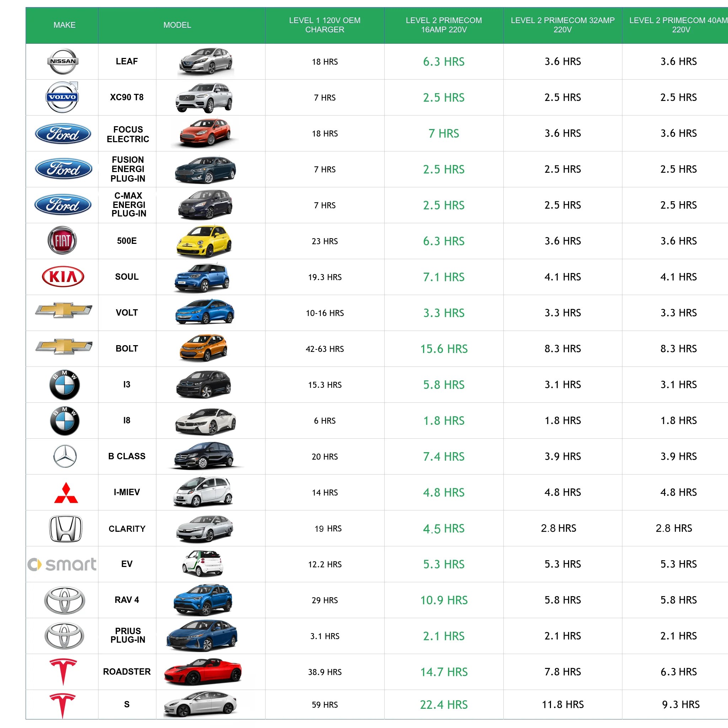Click the MODEL column header
The height and width of the screenshot is (728, 728).
coord(177,25)
